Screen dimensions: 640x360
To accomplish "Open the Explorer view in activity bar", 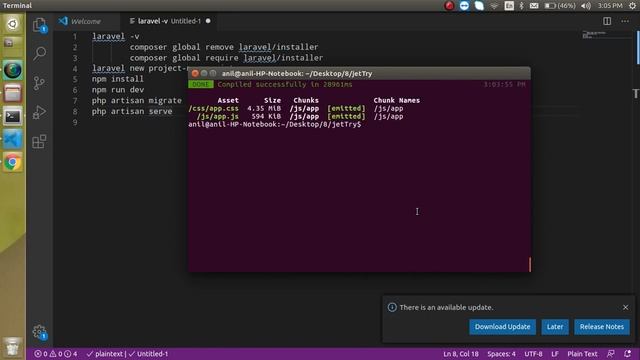I will (39, 25).
